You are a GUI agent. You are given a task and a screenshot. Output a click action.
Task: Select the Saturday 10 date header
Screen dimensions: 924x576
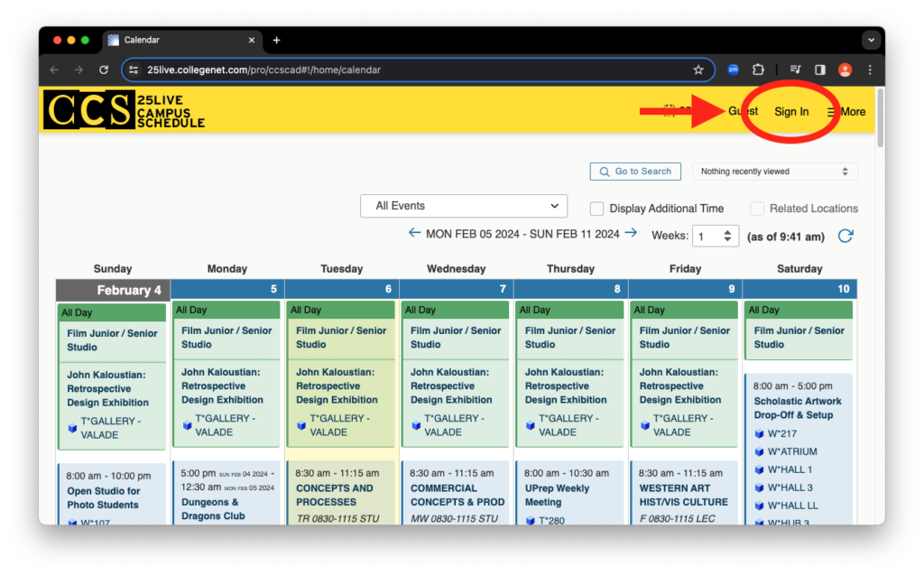799,289
